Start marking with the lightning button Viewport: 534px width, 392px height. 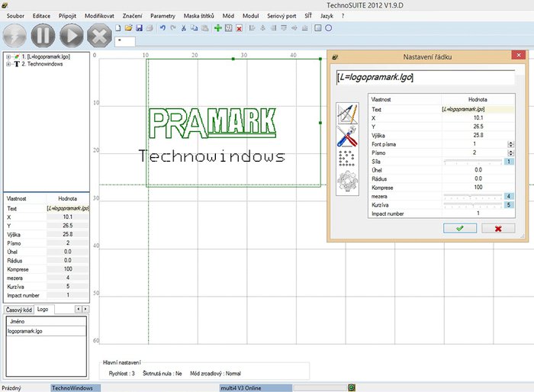click(x=14, y=35)
